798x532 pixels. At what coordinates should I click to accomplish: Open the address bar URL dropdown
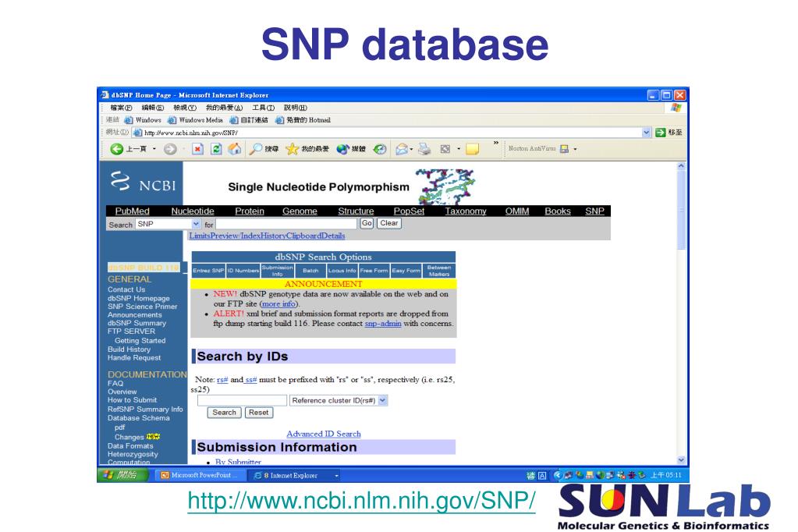tap(647, 133)
